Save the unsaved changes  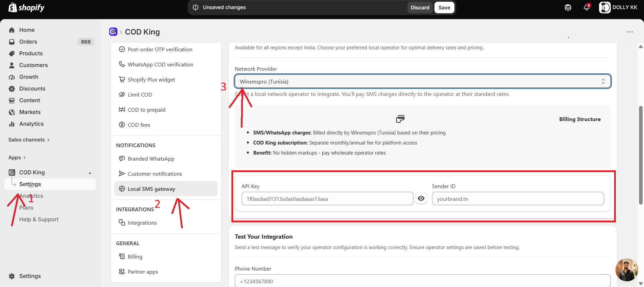pyautogui.click(x=444, y=8)
